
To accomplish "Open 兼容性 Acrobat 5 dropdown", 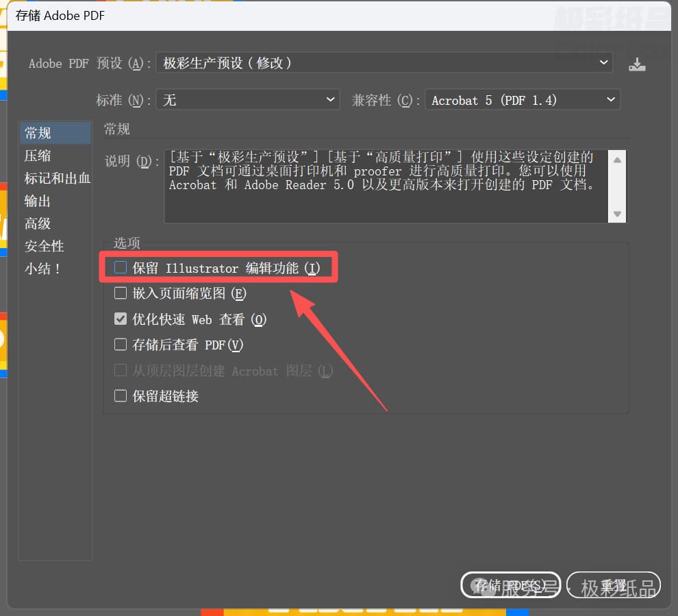I will click(522, 100).
